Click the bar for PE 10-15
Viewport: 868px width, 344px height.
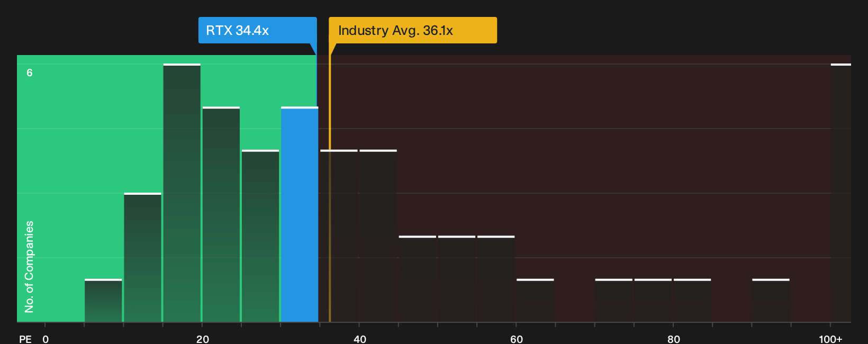[x=143, y=257]
